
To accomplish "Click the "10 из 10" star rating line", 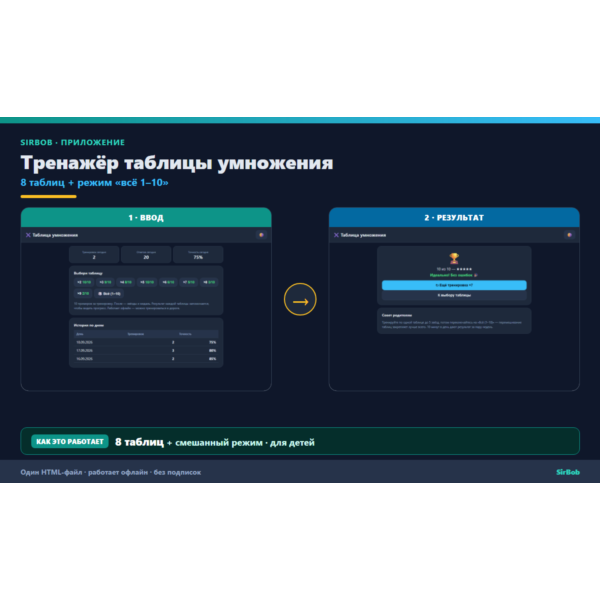I will [x=454, y=269].
